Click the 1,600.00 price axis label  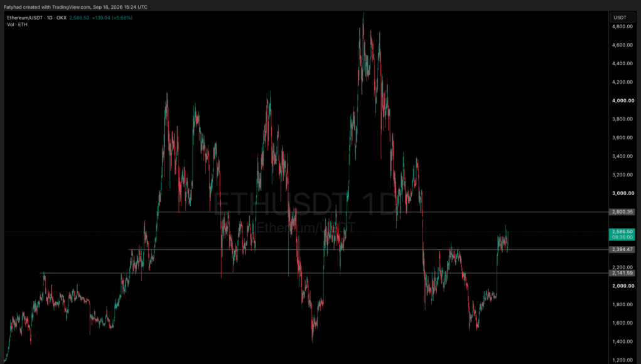[623, 323]
